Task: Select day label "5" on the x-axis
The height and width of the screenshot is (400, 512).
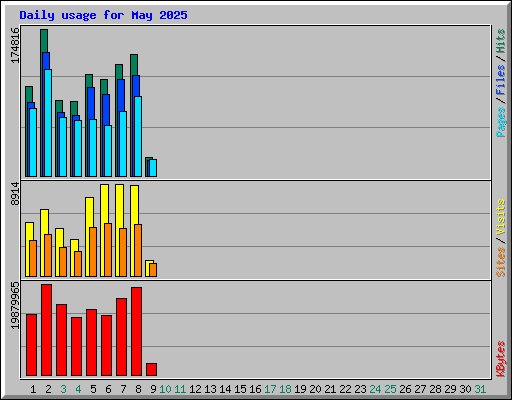Action: pos(93,389)
